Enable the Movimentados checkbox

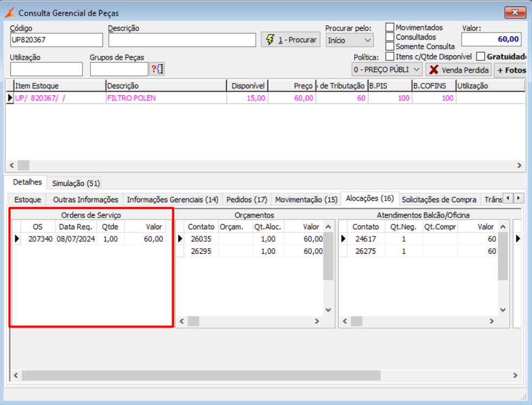(390, 27)
